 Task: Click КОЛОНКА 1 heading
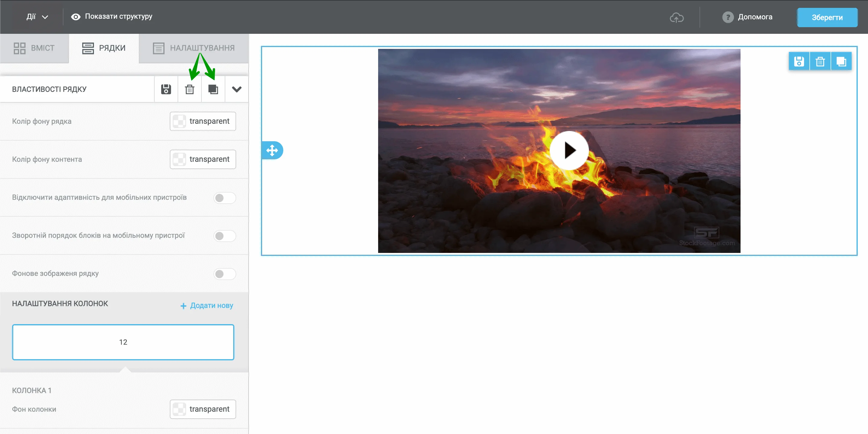[32, 391]
